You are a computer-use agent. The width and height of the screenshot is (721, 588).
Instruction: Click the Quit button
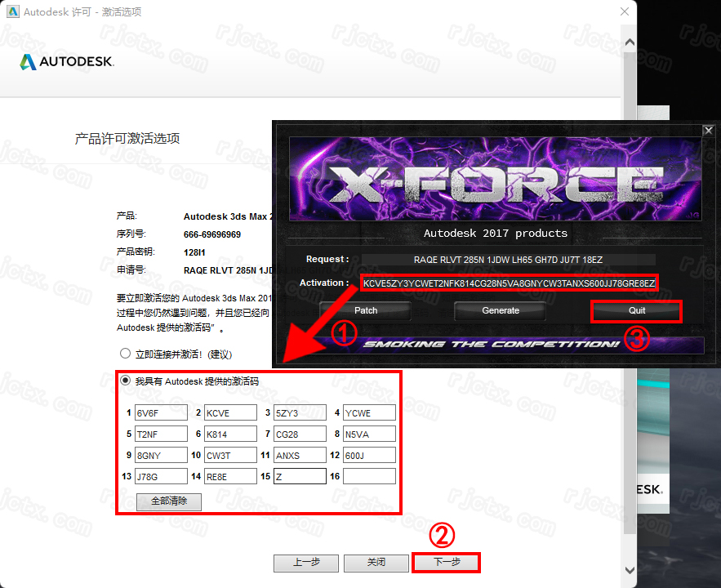(636, 310)
